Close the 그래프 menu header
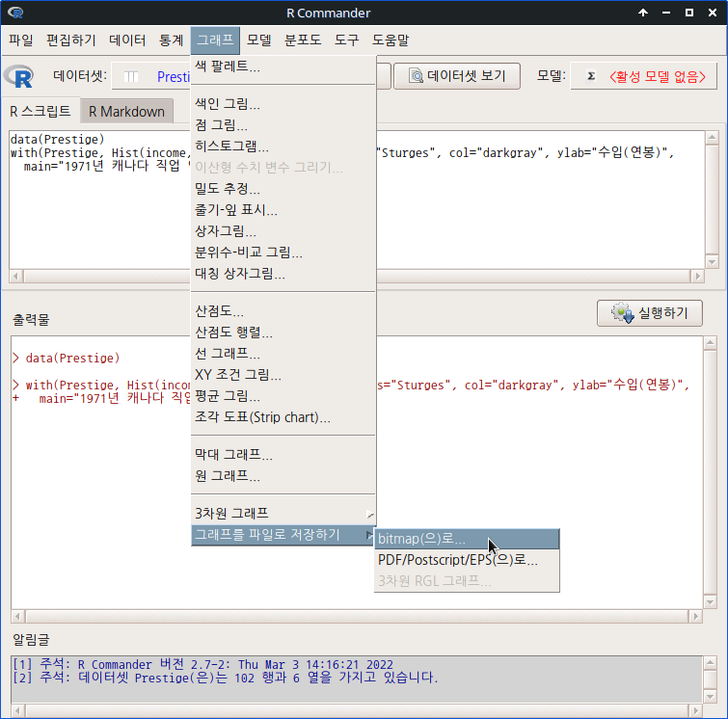 point(215,40)
